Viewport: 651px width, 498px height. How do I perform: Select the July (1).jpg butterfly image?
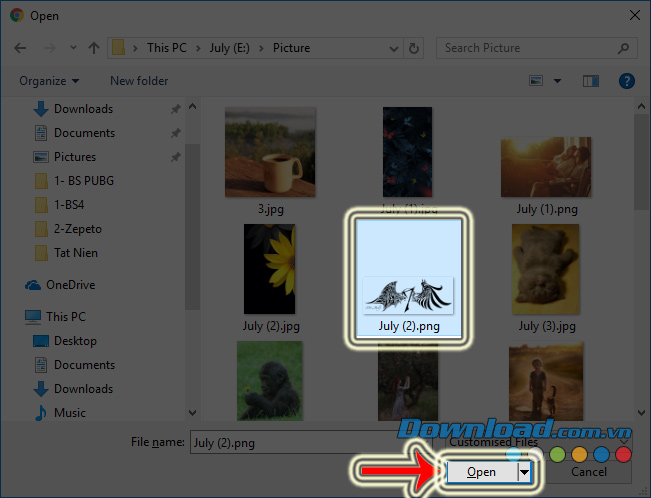tap(407, 152)
